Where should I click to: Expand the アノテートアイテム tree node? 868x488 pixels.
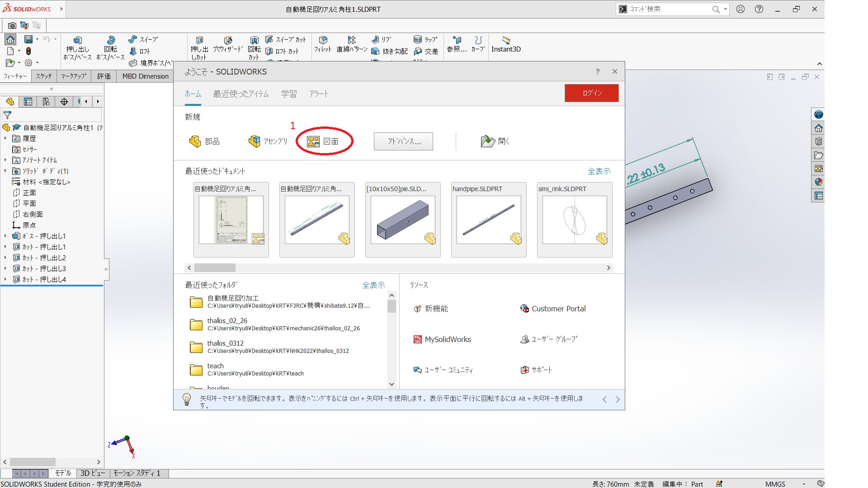click(5, 160)
